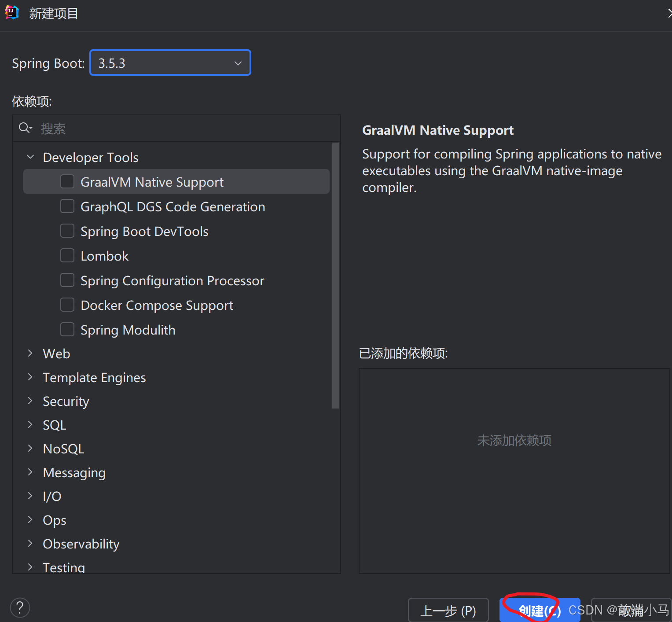Click the 上一步 (P) previous button
672x622 pixels.
pyautogui.click(x=448, y=611)
